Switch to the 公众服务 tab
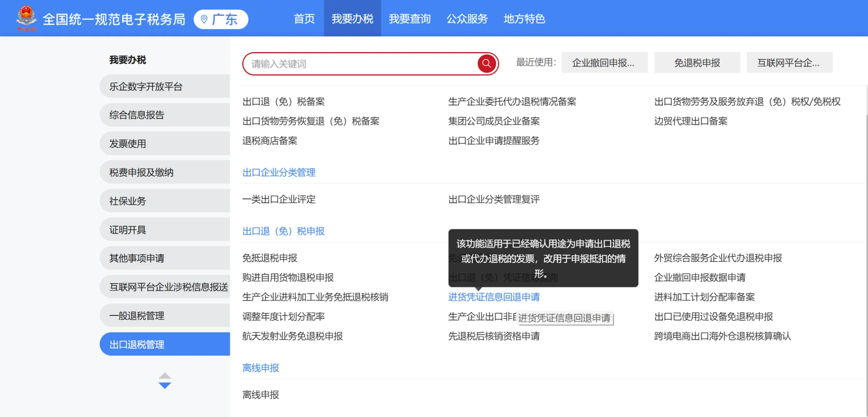Screen dimensions: 868x417 tap(467, 19)
